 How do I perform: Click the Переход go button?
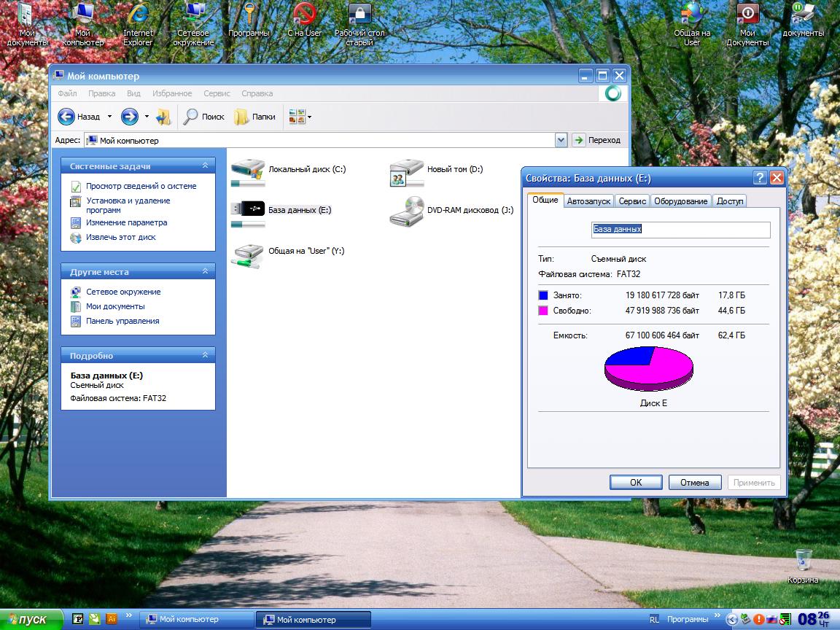(597, 140)
